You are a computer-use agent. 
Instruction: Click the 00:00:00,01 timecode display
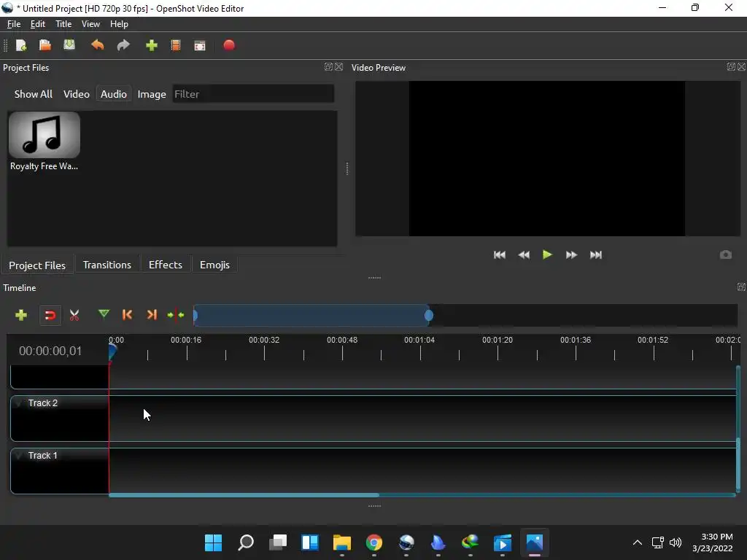pyautogui.click(x=50, y=351)
